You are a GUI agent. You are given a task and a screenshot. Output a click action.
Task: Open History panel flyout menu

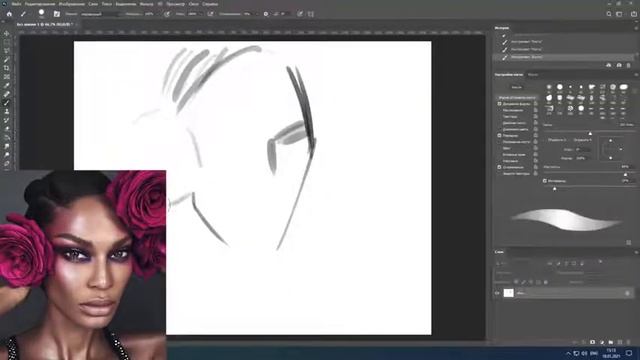click(636, 28)
